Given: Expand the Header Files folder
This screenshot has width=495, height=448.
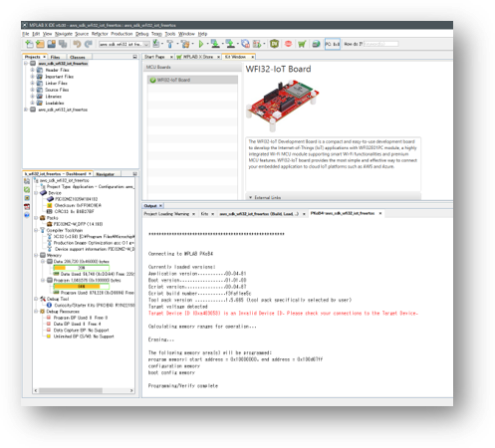Looking at the screenshot, I should (33, 70).
